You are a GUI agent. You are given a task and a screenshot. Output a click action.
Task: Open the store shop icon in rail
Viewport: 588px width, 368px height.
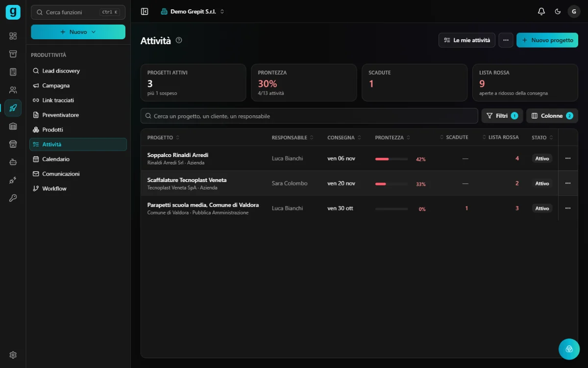click(13, 144)
